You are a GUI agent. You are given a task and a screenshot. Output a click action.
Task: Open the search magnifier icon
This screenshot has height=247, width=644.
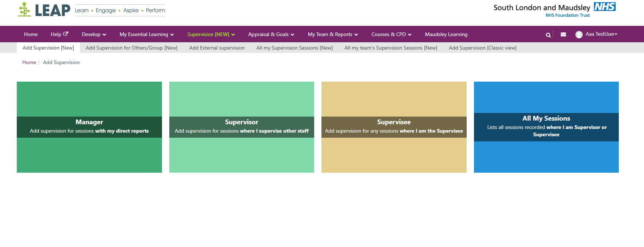click(548, 35)
